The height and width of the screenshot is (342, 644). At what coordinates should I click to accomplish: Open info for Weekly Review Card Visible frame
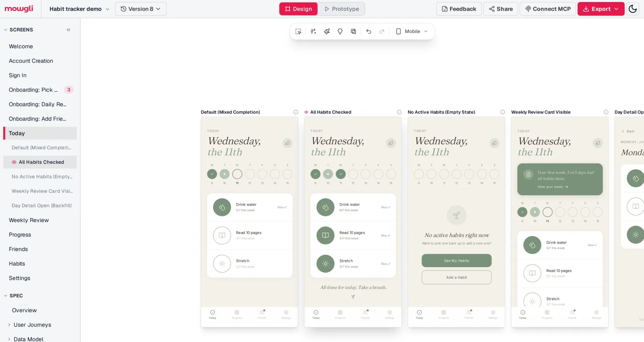[606, 112]
